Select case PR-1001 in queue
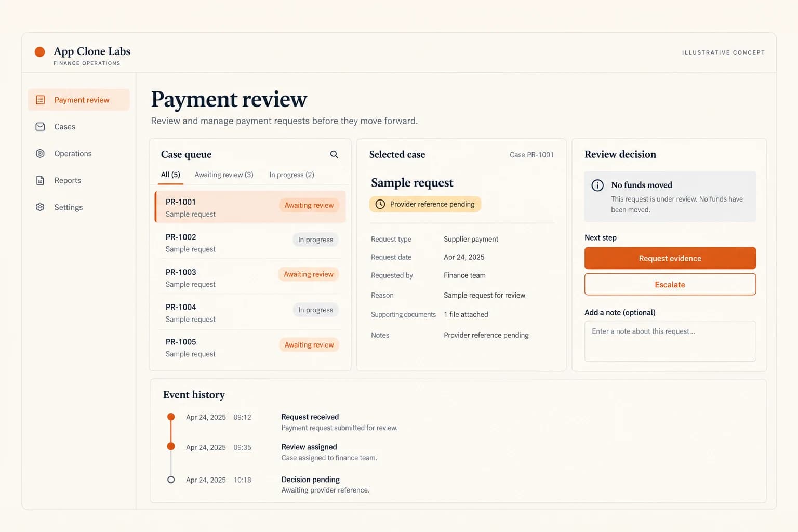The width and height of the screenshot is (798, 532). [x=250, y=207]
